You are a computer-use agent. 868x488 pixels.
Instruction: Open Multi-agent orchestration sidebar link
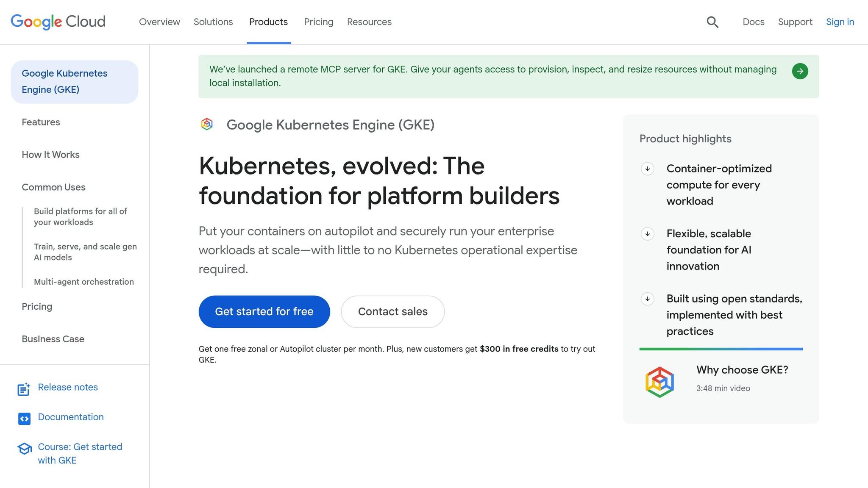click(x=84, y=282)
